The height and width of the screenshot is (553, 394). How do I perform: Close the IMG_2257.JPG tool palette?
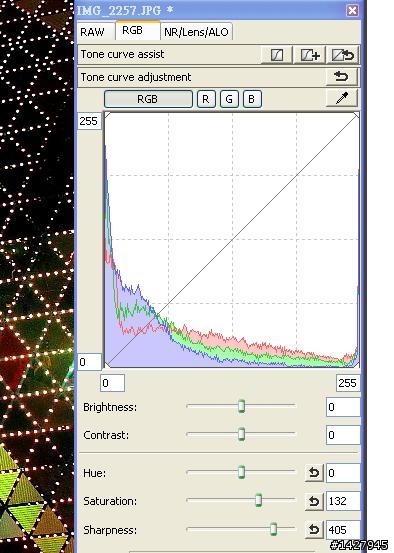point(352,10)
